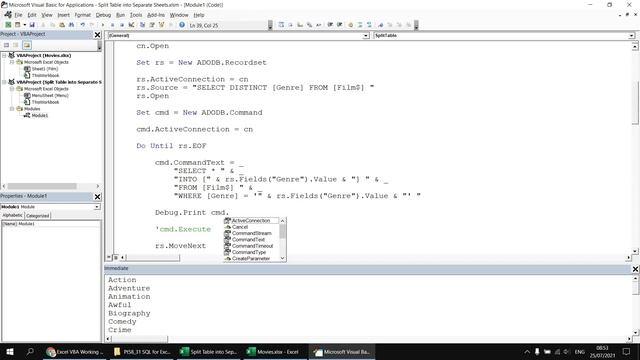This screenshot has height=360, width=640.
Task: Click the Indent icon on Edit toolbar
Action: click(x=330, y=25)
